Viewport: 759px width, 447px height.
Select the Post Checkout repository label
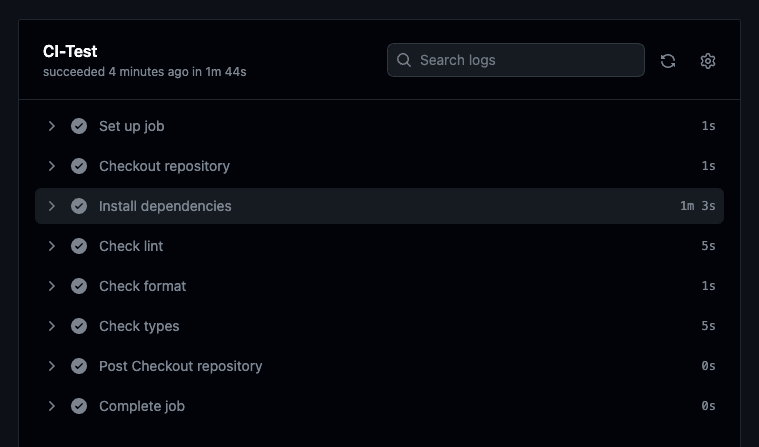[x=180, y=366]
